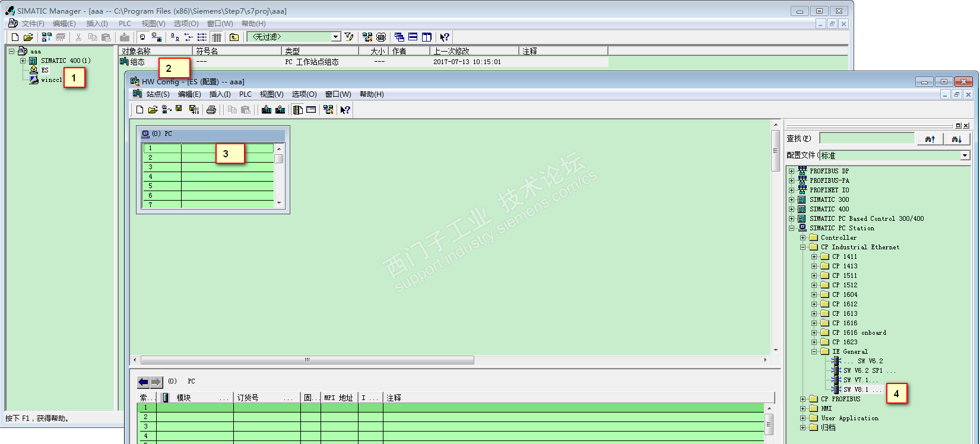This screenshot has width=980, height=444.
Task: Click the filter funnel icon beside filter box
Action: (349, 37)
